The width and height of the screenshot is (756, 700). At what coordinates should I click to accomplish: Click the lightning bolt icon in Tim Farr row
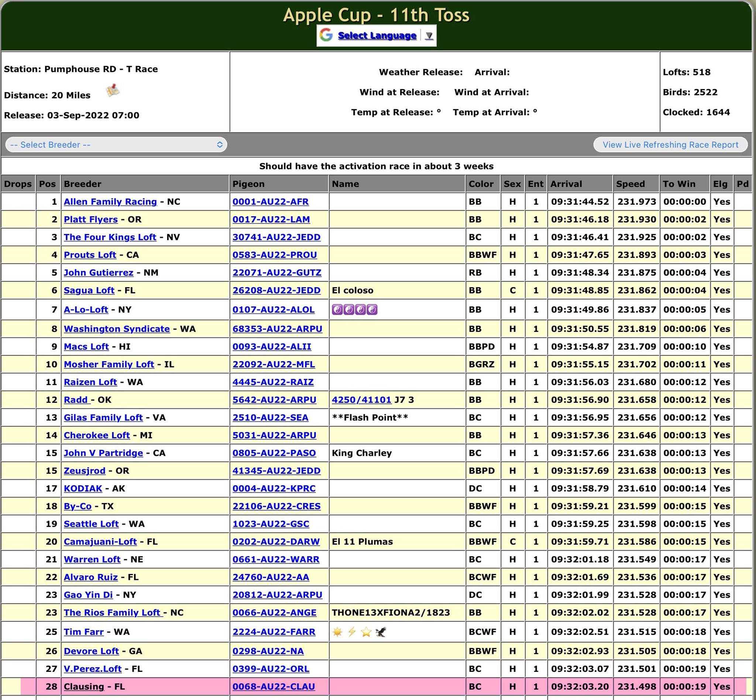(x=352, y=631)
